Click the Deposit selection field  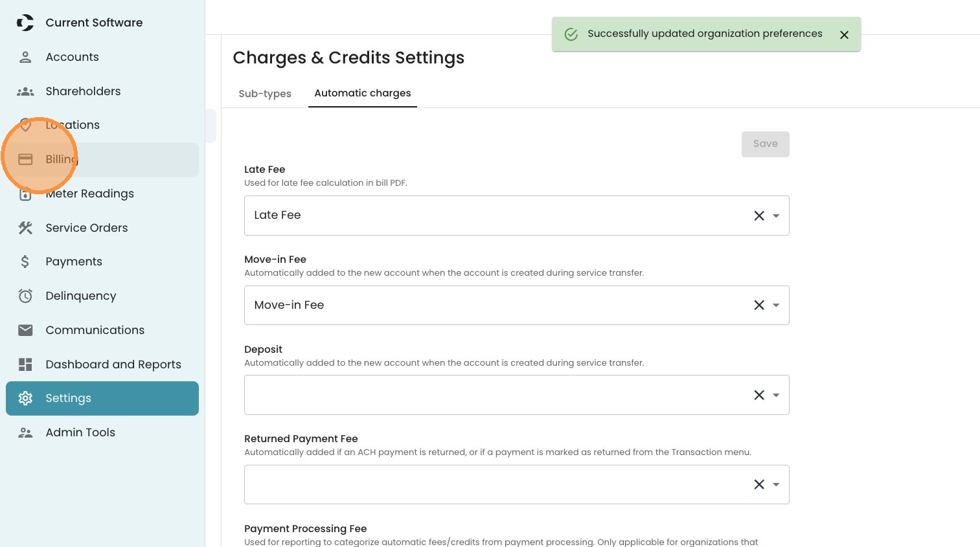[x=492, y=395]
